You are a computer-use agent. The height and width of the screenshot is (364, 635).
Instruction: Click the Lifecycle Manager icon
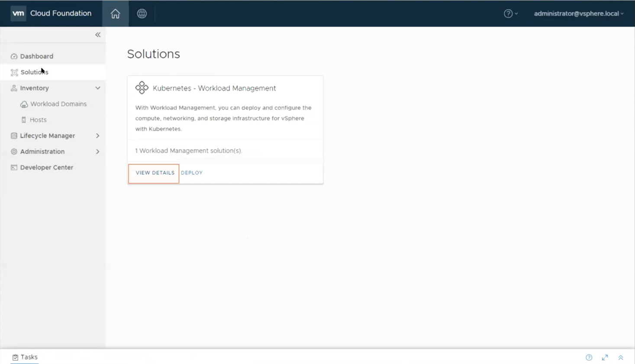13,135
